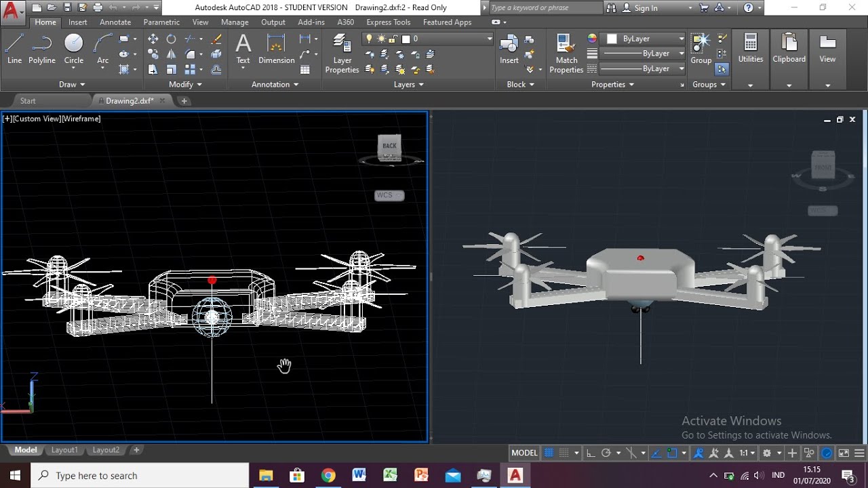Click the Stretch tool in Modify panel

pos(153,69)
